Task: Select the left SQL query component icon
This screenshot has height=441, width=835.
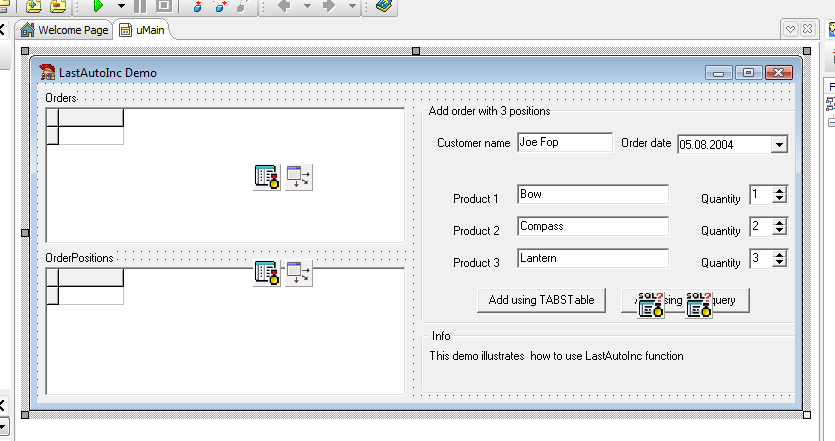Action: click(650, 305)
